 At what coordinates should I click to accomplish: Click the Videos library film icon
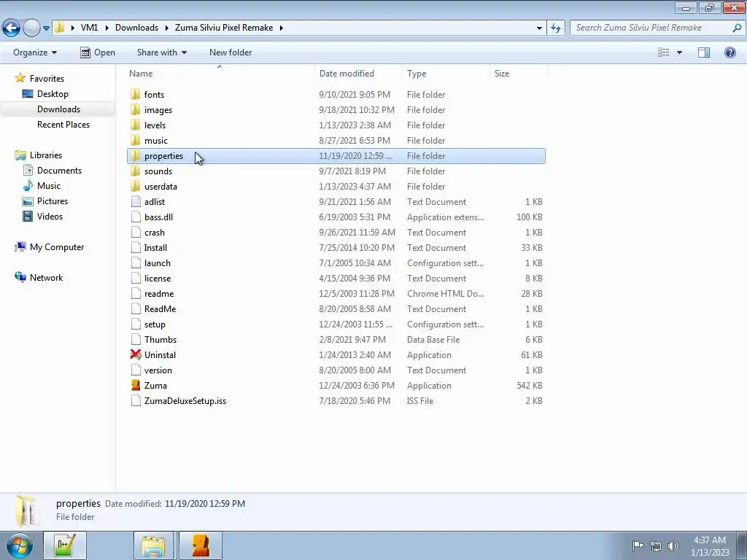28,216
